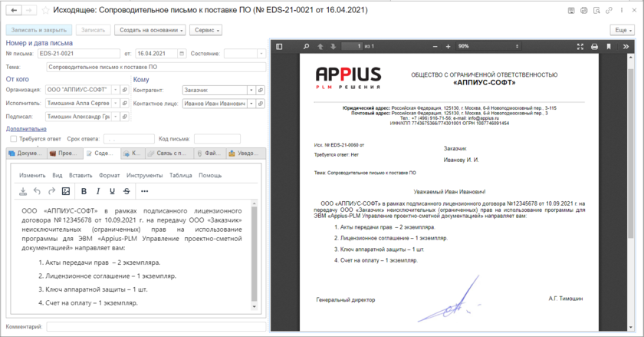Screen dimensions: 644x337
Task: Open the calendar picker for letter date
Action: [181, 54]
